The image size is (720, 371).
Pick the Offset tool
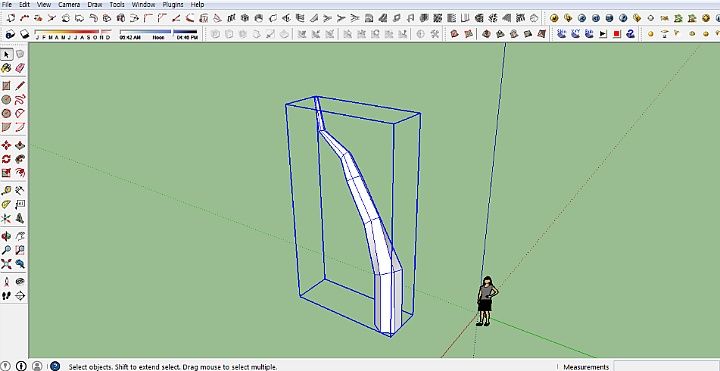(20, 173)
